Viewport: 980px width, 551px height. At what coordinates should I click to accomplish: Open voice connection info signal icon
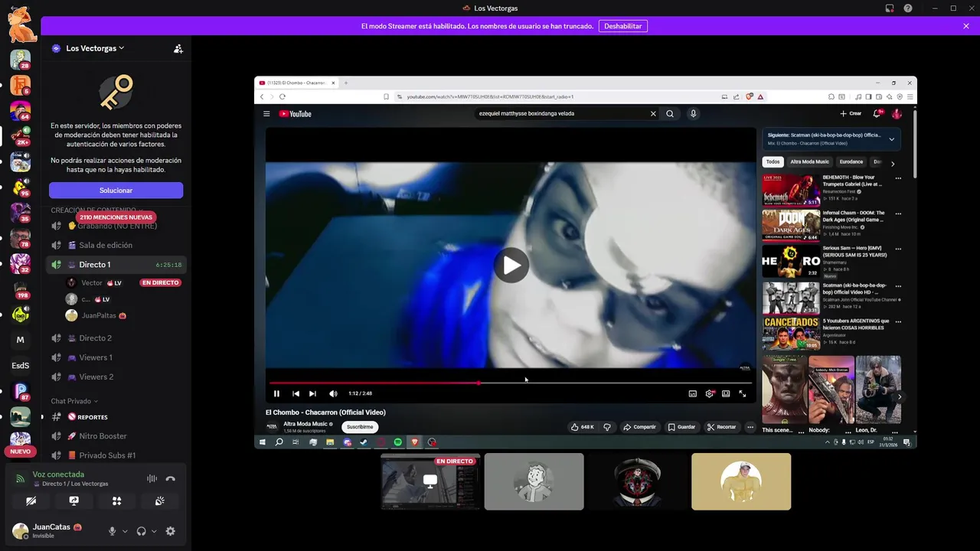[x=21, y=478]
